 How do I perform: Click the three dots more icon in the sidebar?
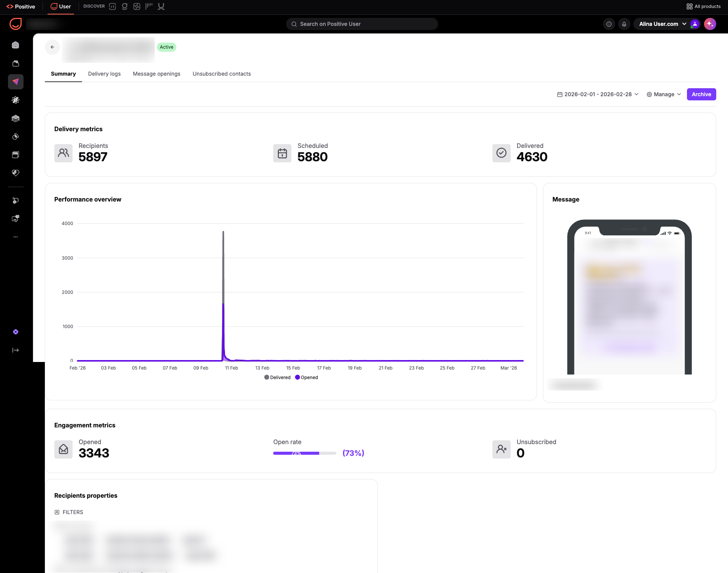[x=16, y=237]
